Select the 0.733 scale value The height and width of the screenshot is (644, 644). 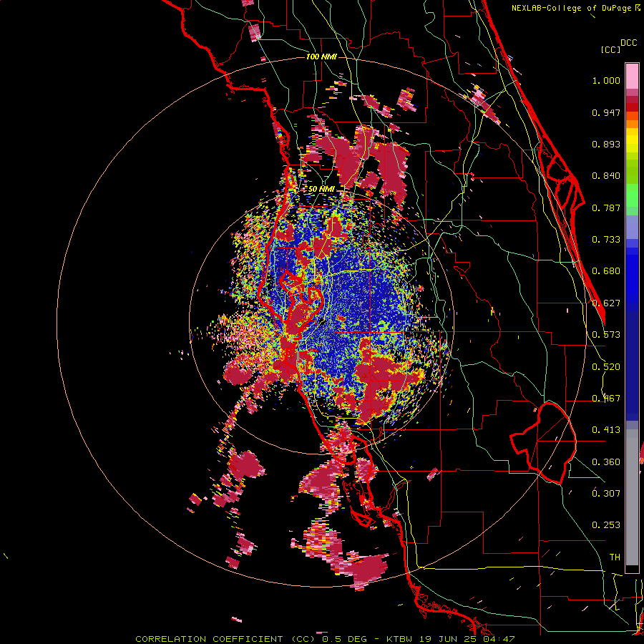click(606, 240)
